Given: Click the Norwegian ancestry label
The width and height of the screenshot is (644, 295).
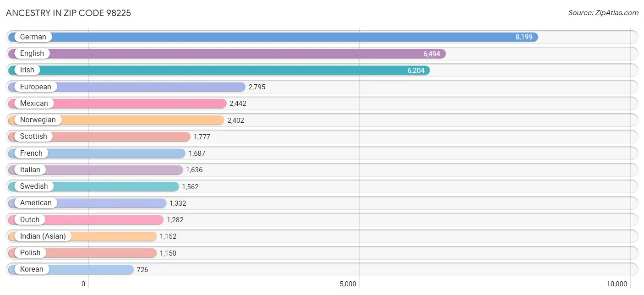Looking at the screenshot, I should coord(38,120).
